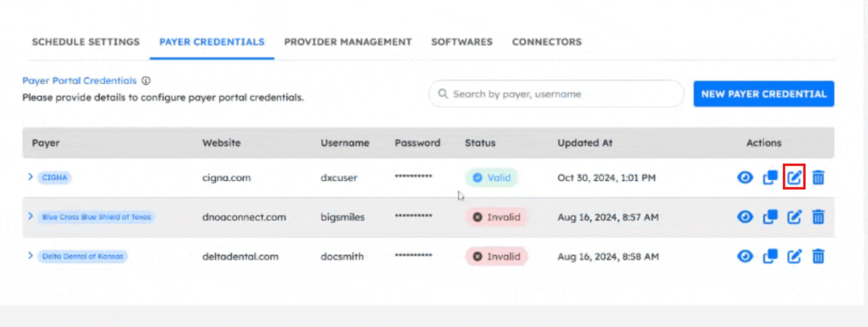Click the Status column header
Screen dimensions: 868x327
click(x=480, y=143)
